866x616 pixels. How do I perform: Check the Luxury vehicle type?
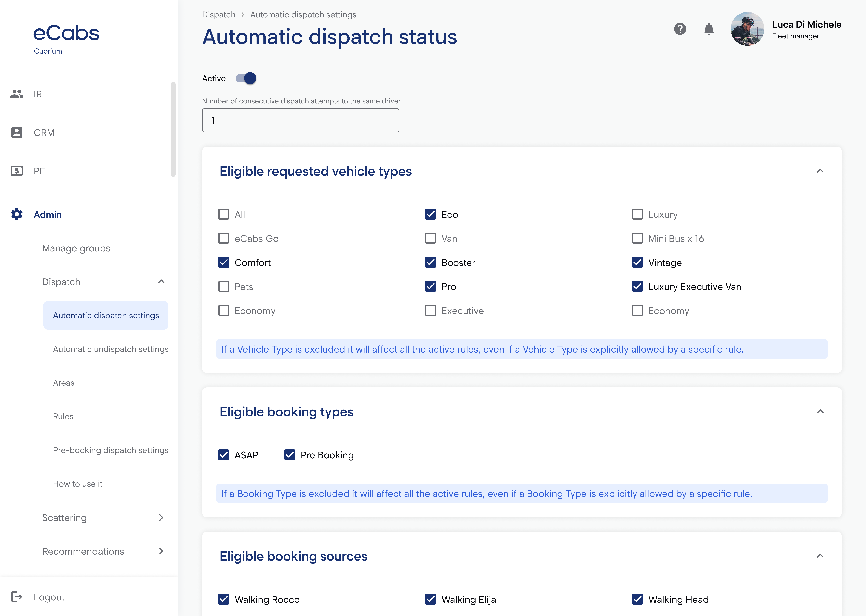[x=637, y=214]
